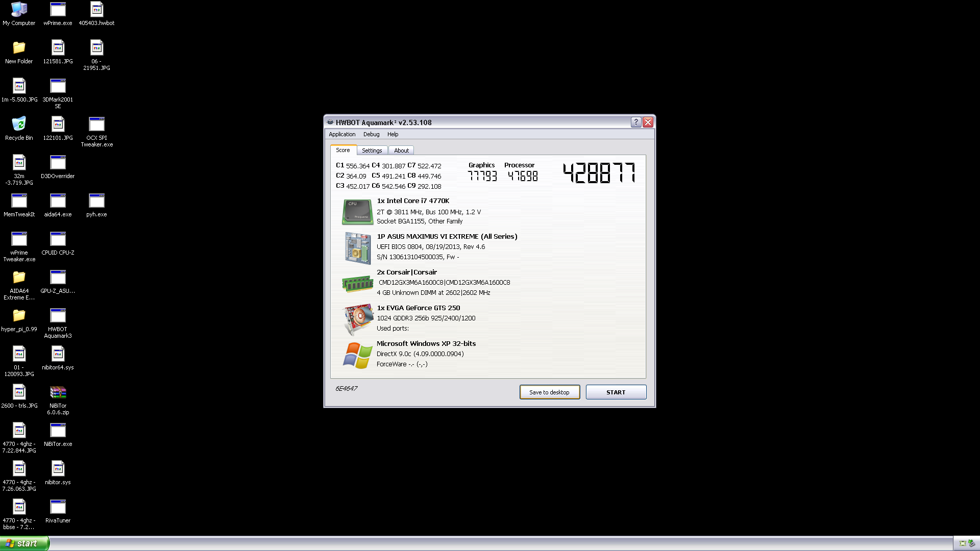Open the Application menu
980x551 pixels.
click(342, 134)
